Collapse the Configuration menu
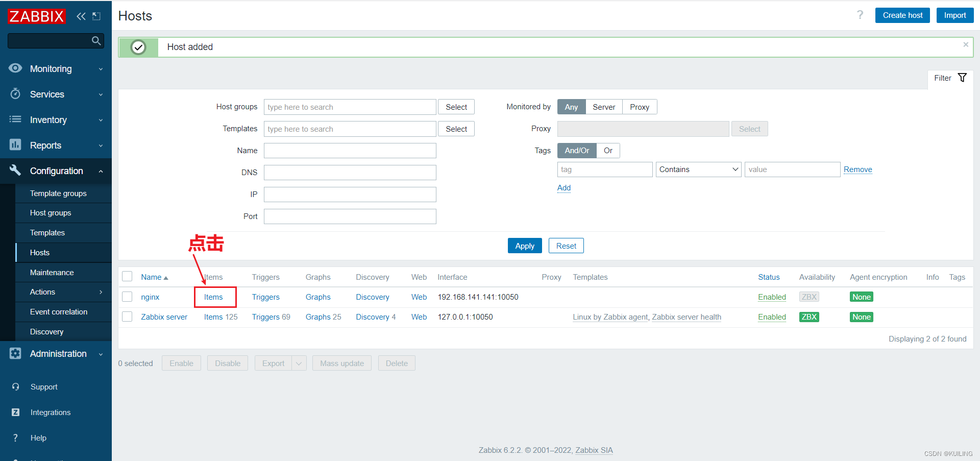The image size is (980, 461). (101, 171)
